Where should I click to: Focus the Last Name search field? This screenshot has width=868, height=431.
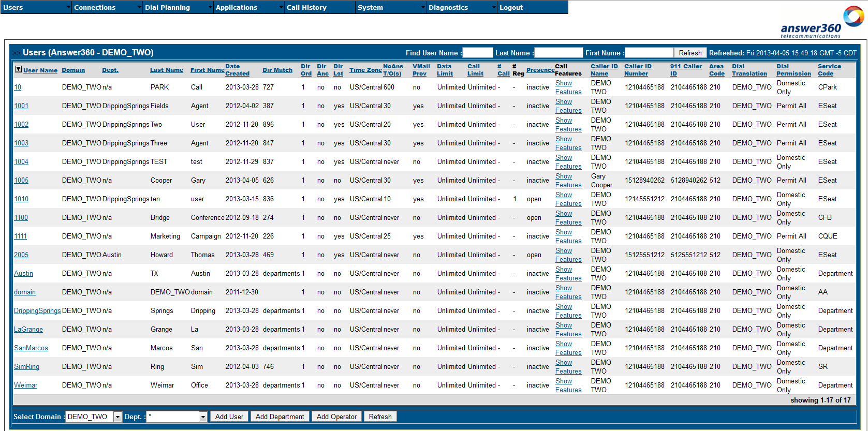[x=558, y=53]
